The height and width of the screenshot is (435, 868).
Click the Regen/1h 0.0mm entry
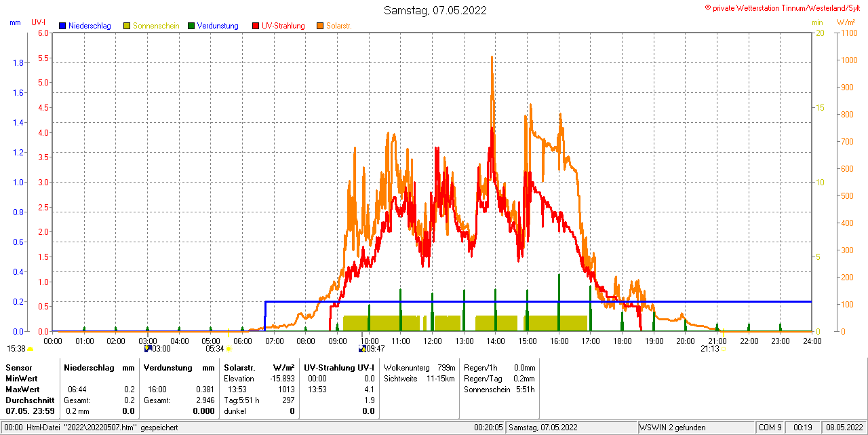(499, 367)
